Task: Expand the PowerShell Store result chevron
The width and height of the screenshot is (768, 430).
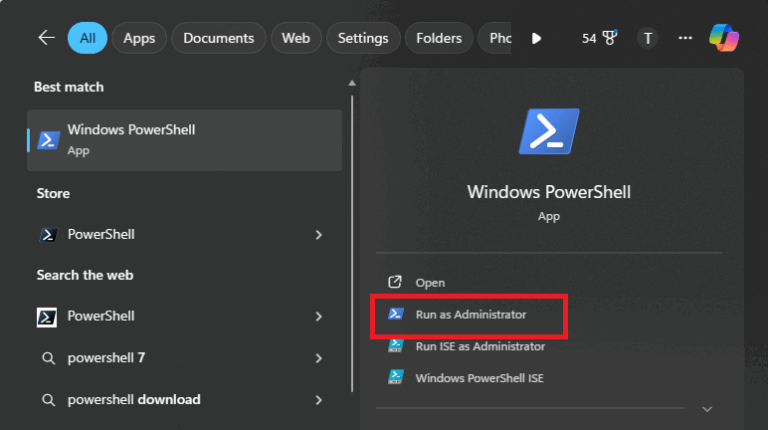Action: [x=319, y=235]
